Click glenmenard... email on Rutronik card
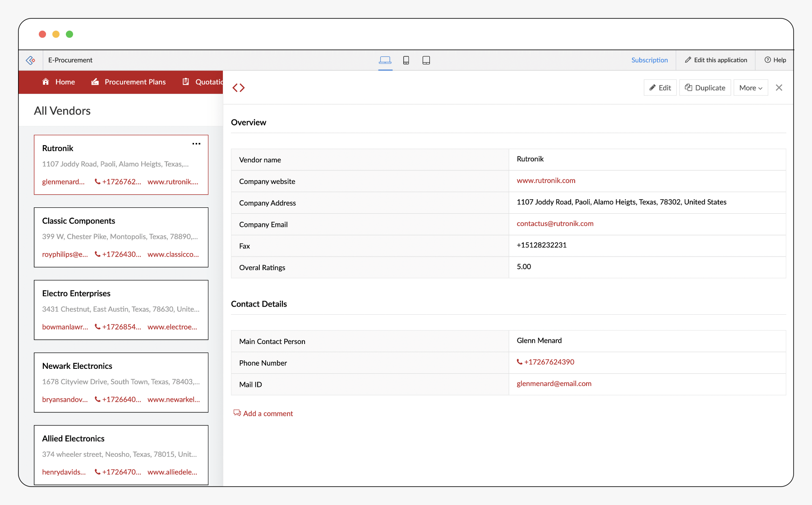Image resolution: width=812 pixels, height=505 pixels. [63, 182]
